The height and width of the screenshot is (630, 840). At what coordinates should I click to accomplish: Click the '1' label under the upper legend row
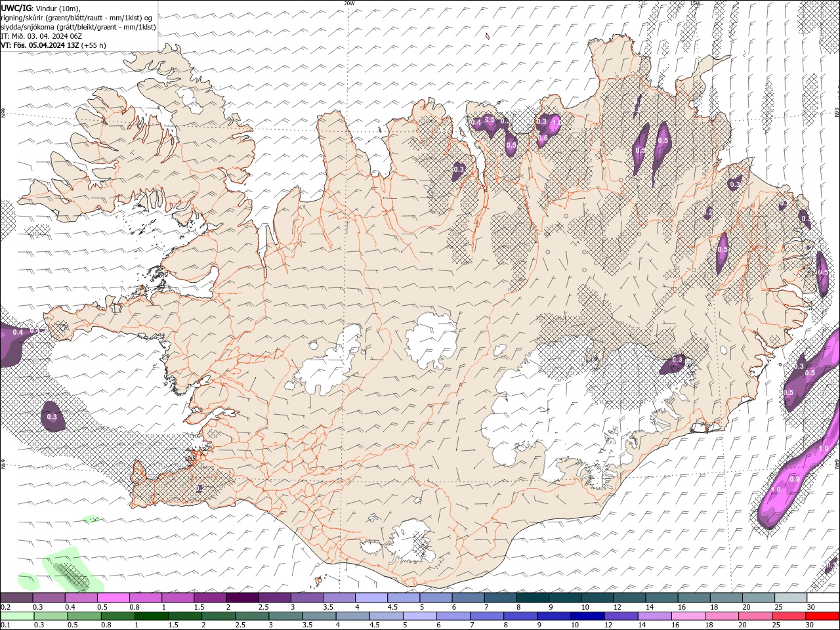[x=163, y=607]
